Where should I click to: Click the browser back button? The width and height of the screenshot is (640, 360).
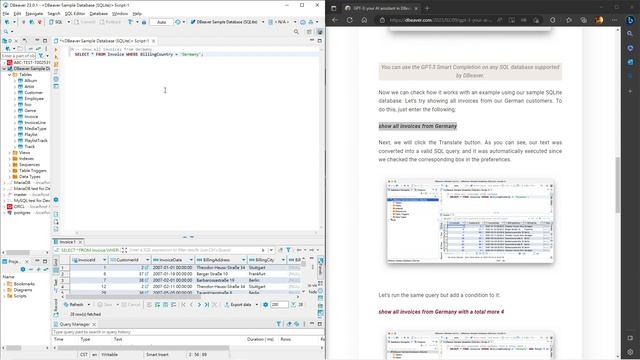click(x=335, y=20)
